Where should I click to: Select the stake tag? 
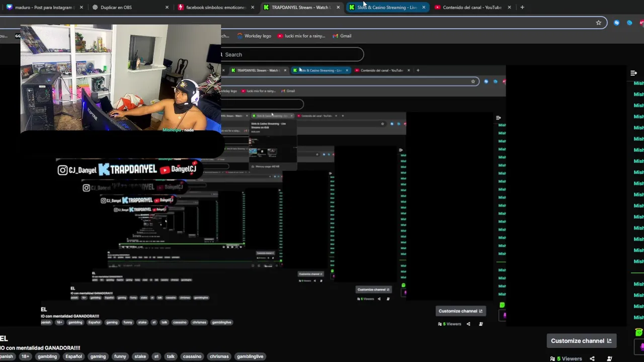[x=140, y=356]
